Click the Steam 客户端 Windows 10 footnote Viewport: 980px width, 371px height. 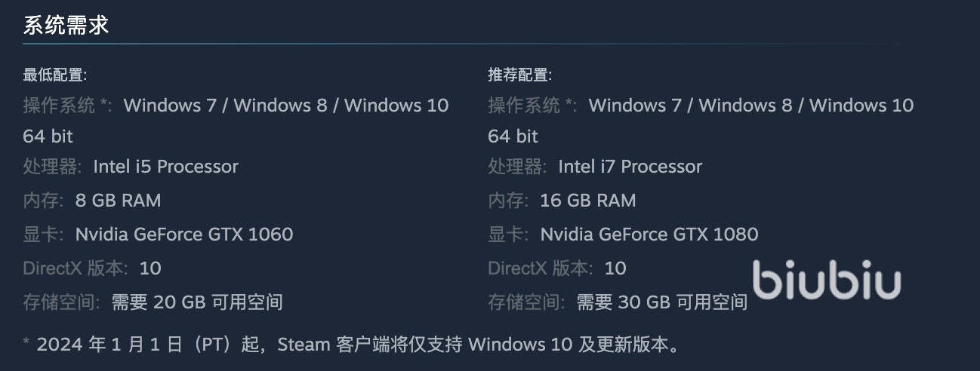click(351, 345)
